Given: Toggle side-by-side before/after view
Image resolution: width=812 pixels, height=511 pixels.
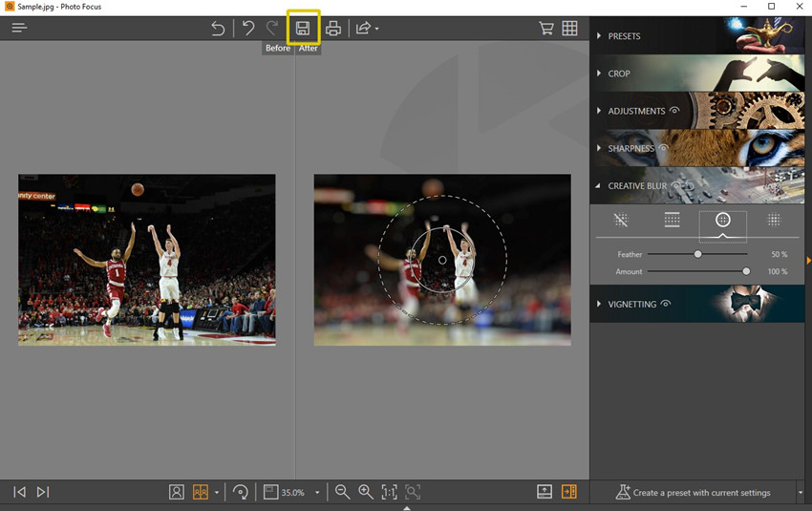Looking at the screenshot, I should click(201, 492).
